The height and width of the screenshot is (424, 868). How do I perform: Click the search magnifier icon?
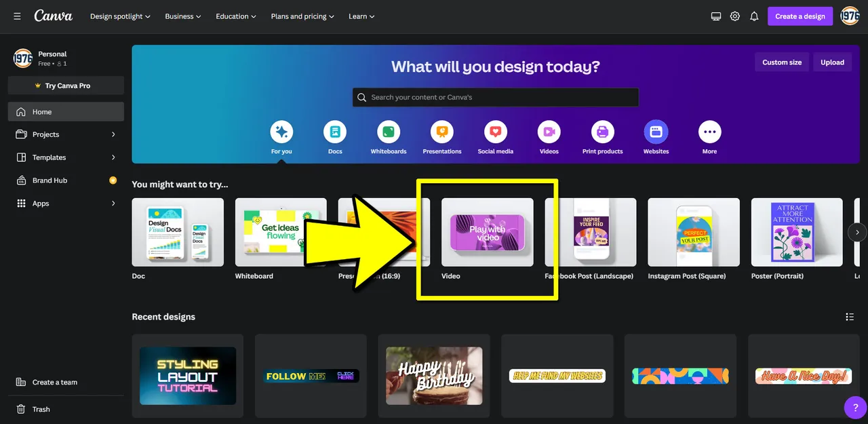click(362, 98)
